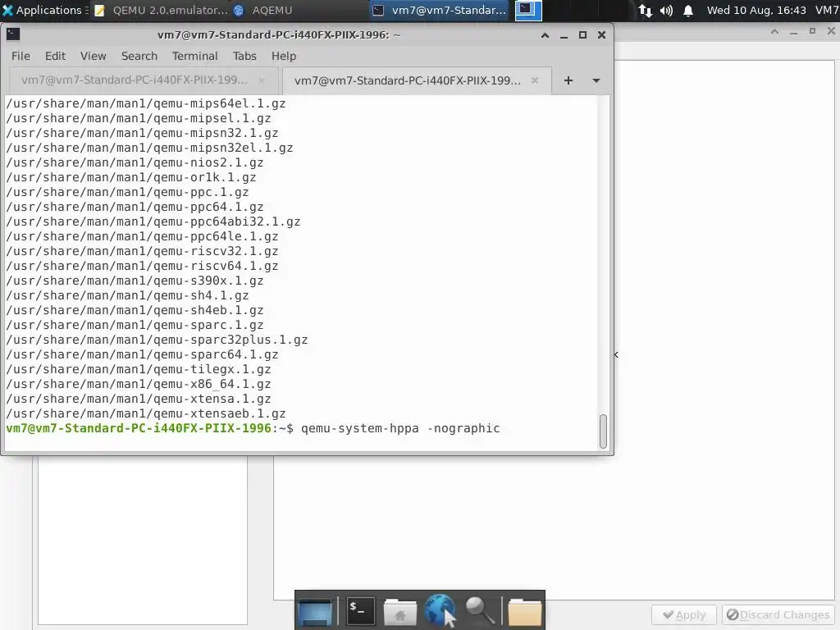The width and height of the screenshot is (840, 630).
Task: Click line qemu-x86_64.1.gz
Action: tap(138, 384)
